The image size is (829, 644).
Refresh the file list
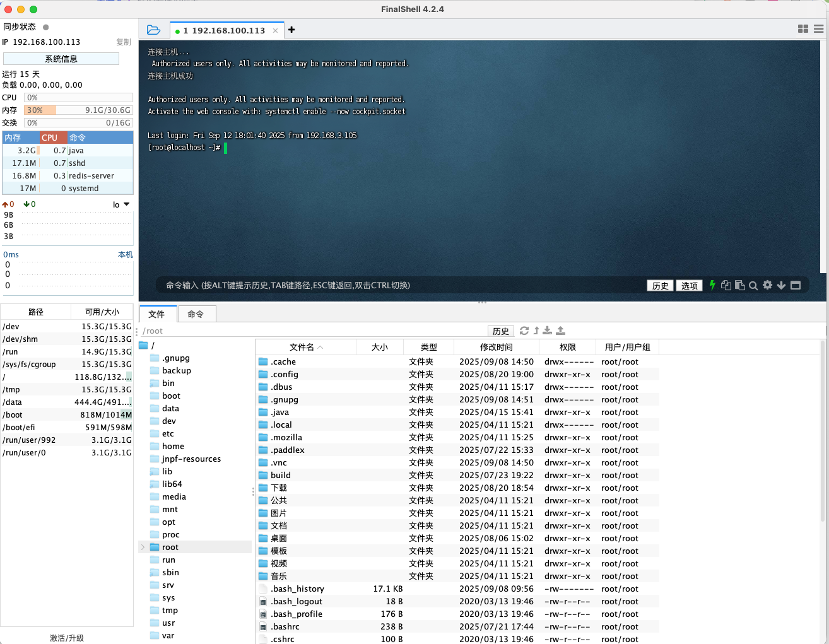coord(524,331)
